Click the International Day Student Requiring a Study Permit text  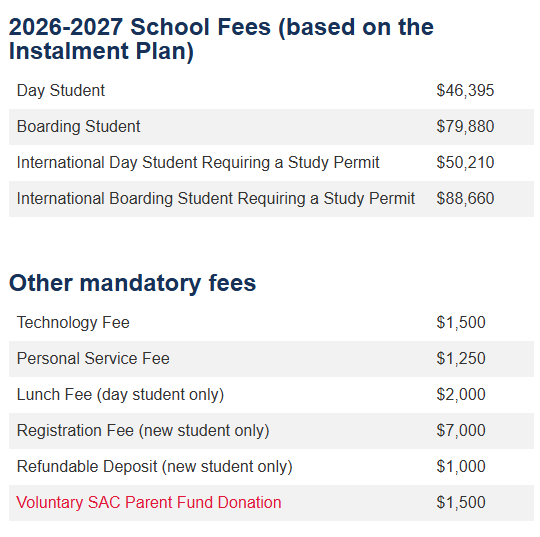coord(198,163)
